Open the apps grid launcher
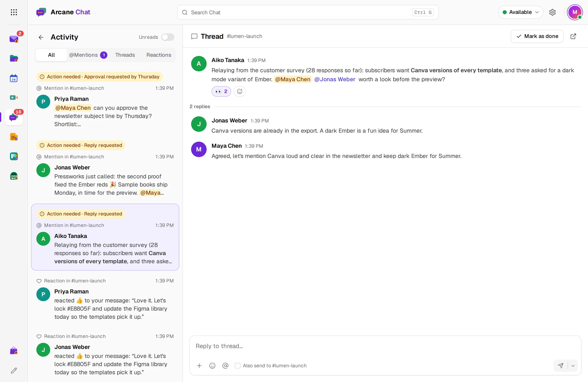Viewport: 588px width, 382px height. (x=14, y=12)
